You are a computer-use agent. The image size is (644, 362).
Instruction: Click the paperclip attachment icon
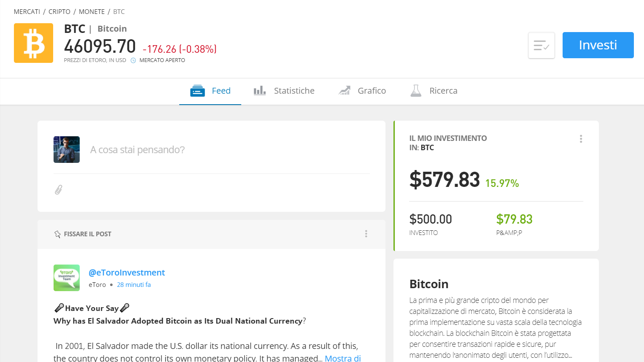[x=59, y=189]
